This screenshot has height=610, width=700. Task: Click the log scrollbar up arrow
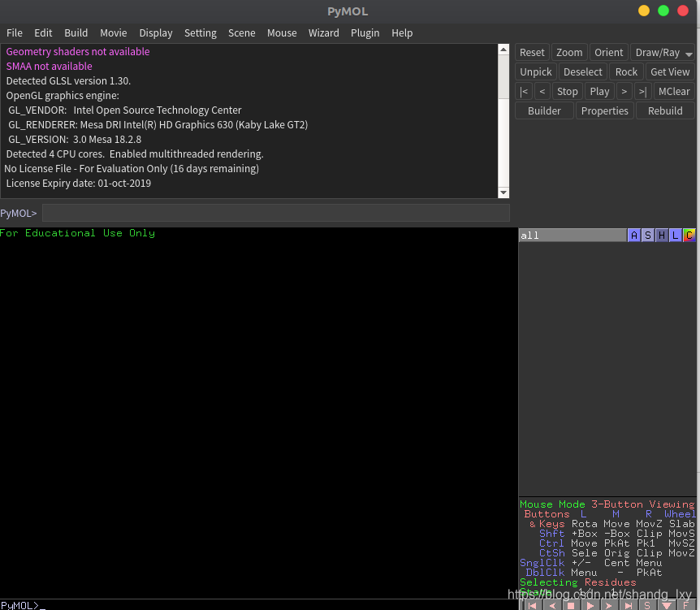[503, 50]
